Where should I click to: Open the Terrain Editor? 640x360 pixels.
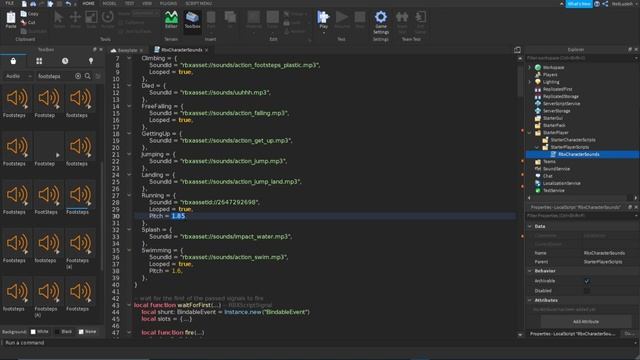[x=171, y=20]
